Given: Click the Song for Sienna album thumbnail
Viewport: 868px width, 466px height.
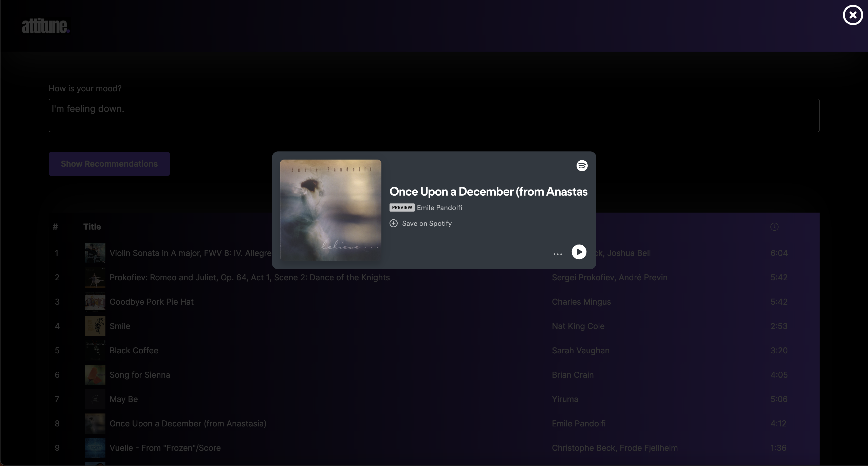Looking at the screenshot, I should [x=95, y=375].
